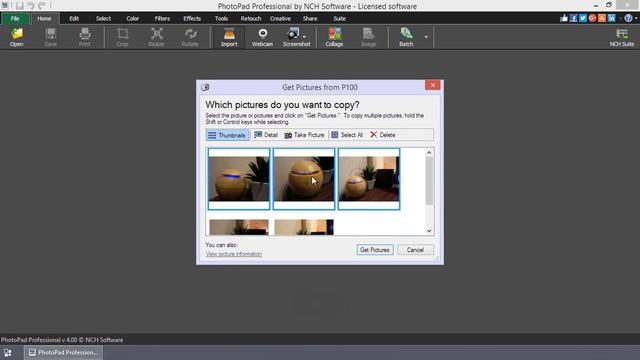Click the Image toolbar icon
Viewport: 640px width, 360px height.
pyautogui.click(x=368, y=37)
